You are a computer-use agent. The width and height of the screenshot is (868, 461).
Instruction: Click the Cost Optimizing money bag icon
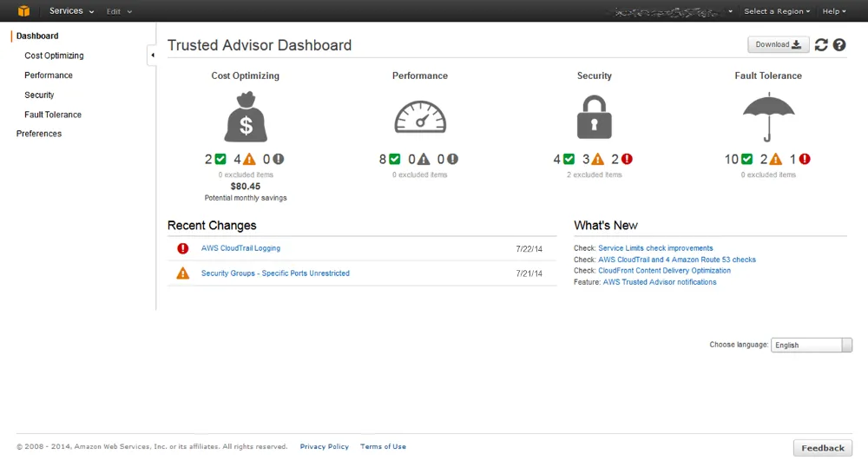point(246,116)
